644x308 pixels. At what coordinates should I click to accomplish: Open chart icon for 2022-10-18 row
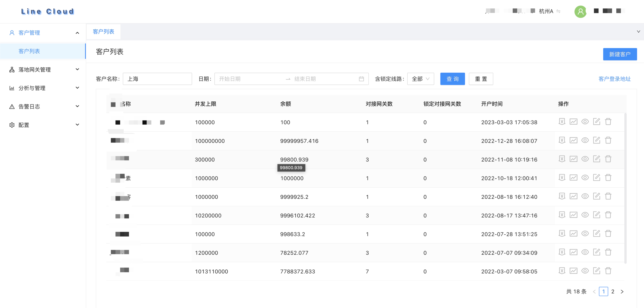tap(573, 178)
